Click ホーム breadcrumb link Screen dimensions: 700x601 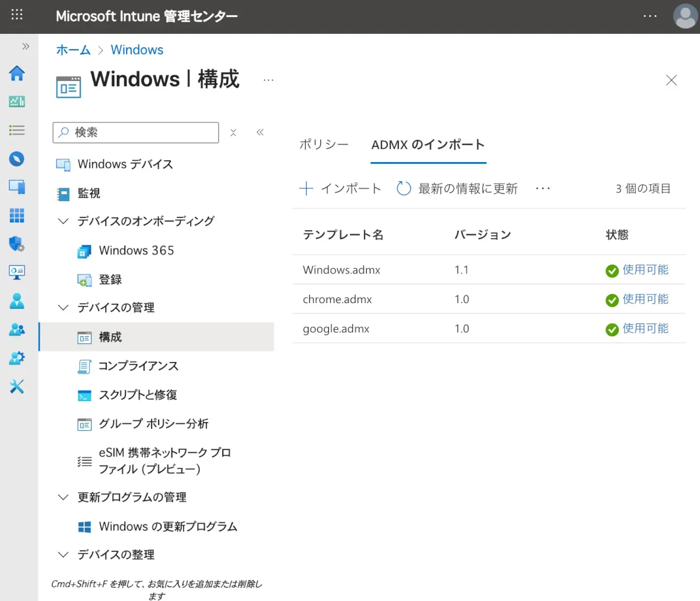tap(73, 50)
